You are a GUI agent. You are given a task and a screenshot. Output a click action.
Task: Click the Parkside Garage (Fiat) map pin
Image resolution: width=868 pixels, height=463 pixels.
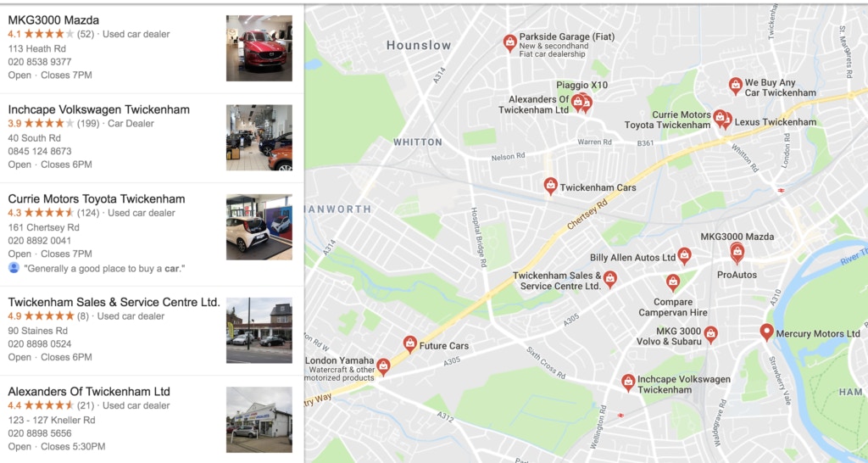[509, 42]
